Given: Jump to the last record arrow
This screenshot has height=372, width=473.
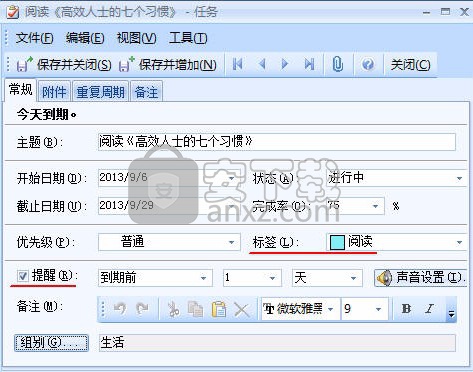Looking at the screenshot, I should [x=309, y=64].
